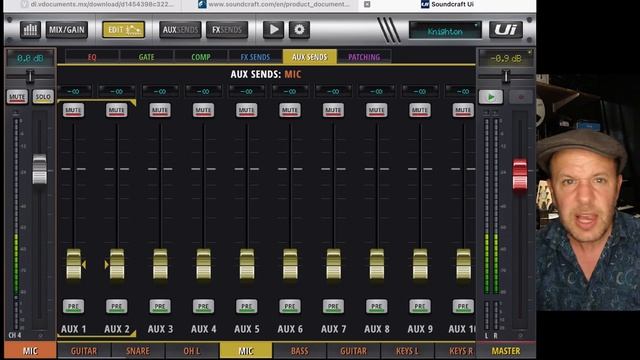Toggle PRE on AUX 5

pos(247,307)
